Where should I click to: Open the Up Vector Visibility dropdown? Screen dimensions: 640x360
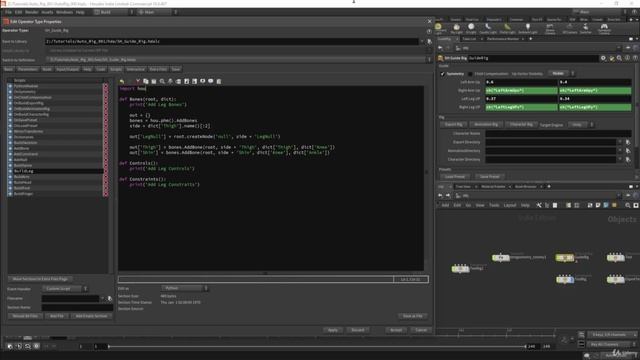pyautogui.click(x=561, y=73)
